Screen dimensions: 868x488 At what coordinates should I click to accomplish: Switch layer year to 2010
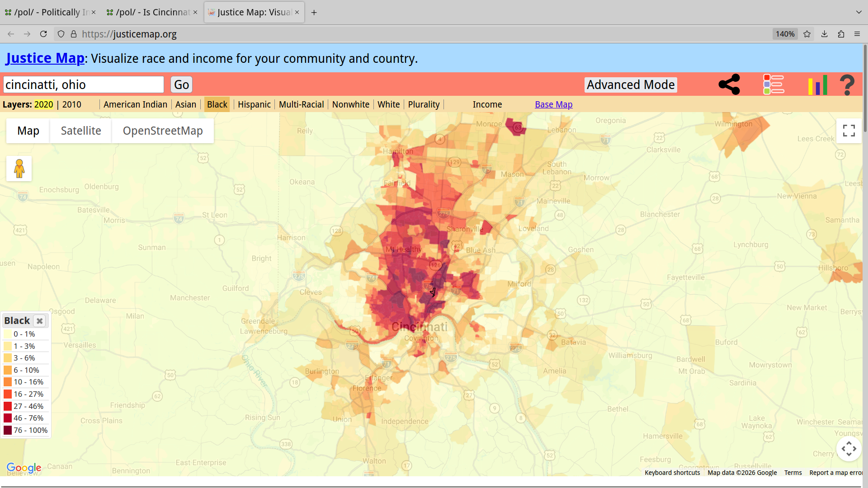[x=71, y=104]
